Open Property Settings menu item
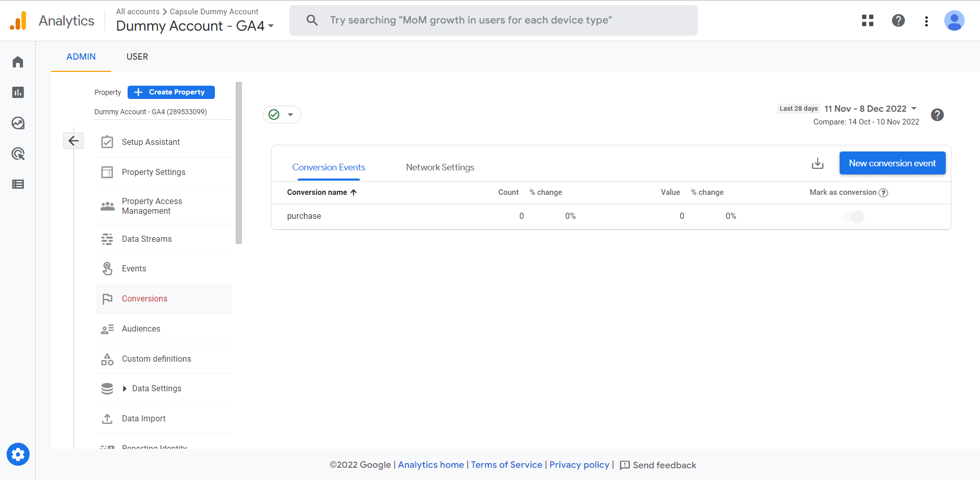The height and width of the screenshot is (480, 980). point(154,172)
